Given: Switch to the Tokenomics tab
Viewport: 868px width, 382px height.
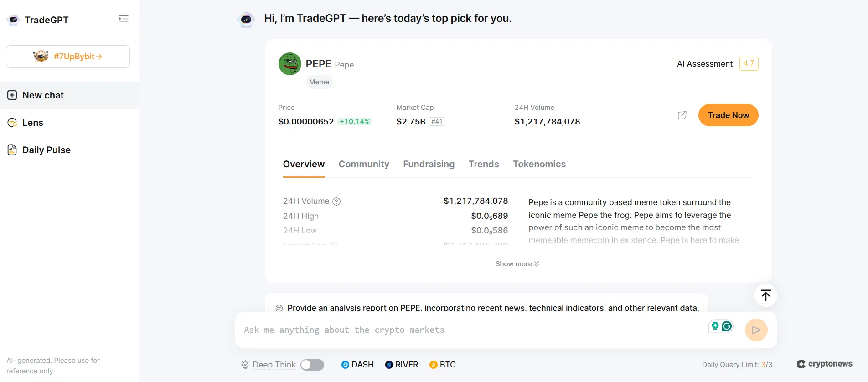Looking at the screenshot, I should (539, 164).
